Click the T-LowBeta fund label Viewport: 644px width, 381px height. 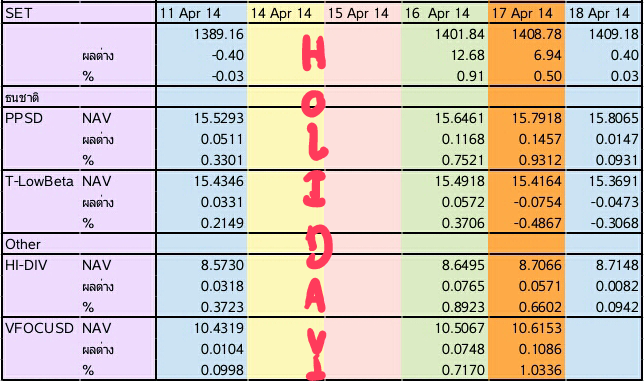[39, 181]
